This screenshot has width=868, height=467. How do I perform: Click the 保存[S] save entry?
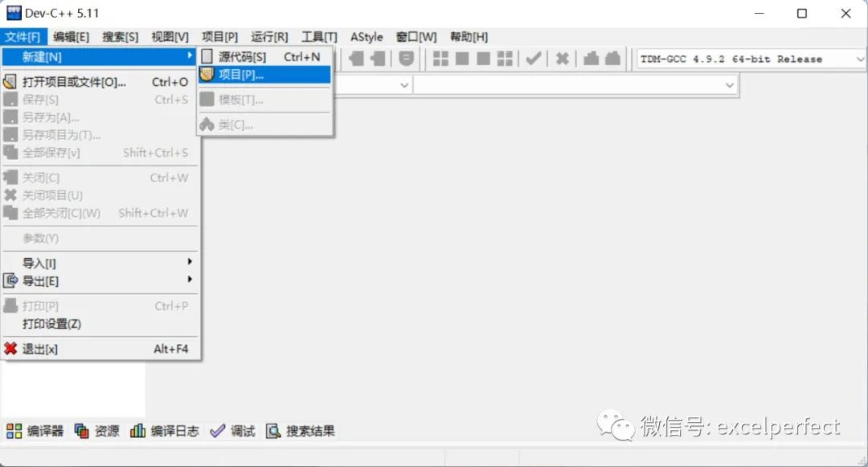point(100,100)
